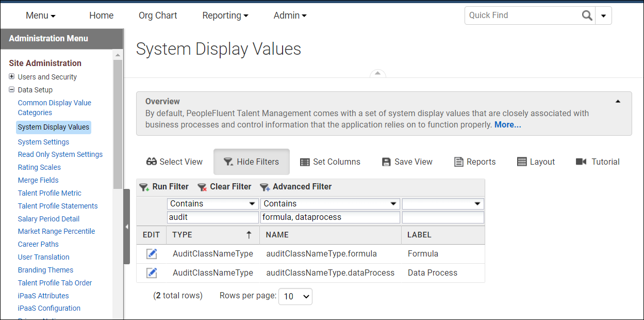The height and width of the screenshot is (320, 644).
Task: Click the Layout grid icon
Action: [x=521, y=162]
